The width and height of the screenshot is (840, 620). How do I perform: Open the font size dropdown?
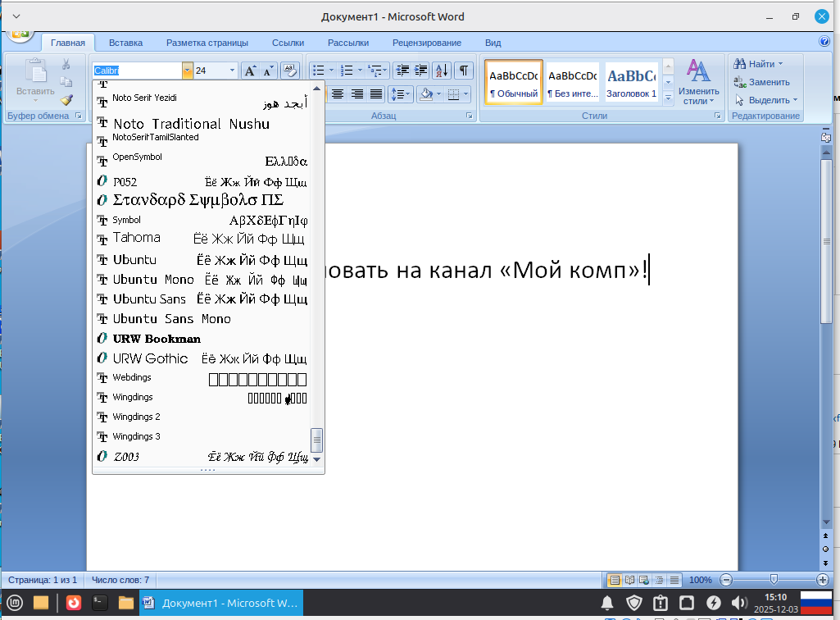[x=232, y=71]
